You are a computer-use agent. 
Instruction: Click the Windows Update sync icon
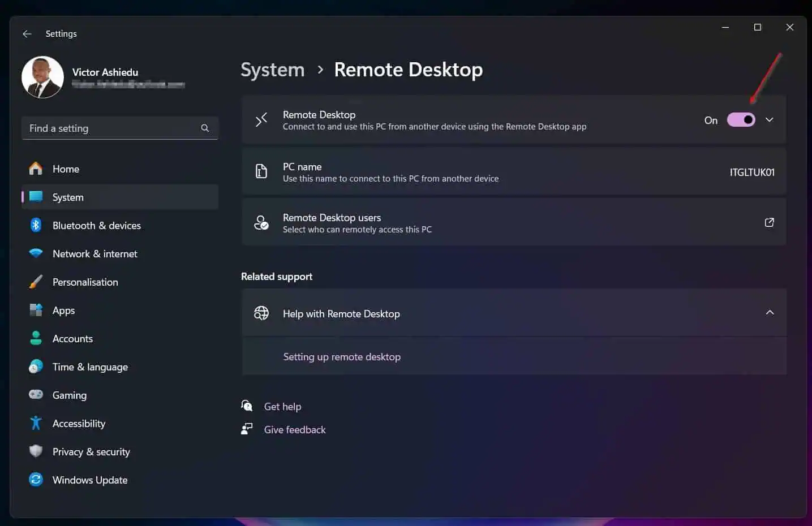pos(36,480)
